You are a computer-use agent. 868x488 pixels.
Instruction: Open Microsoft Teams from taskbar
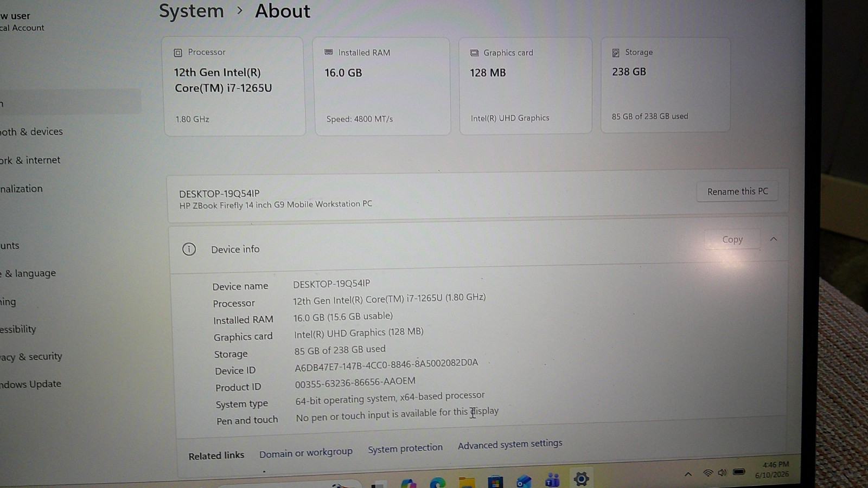pyautogui.click(x=552, y=480)
